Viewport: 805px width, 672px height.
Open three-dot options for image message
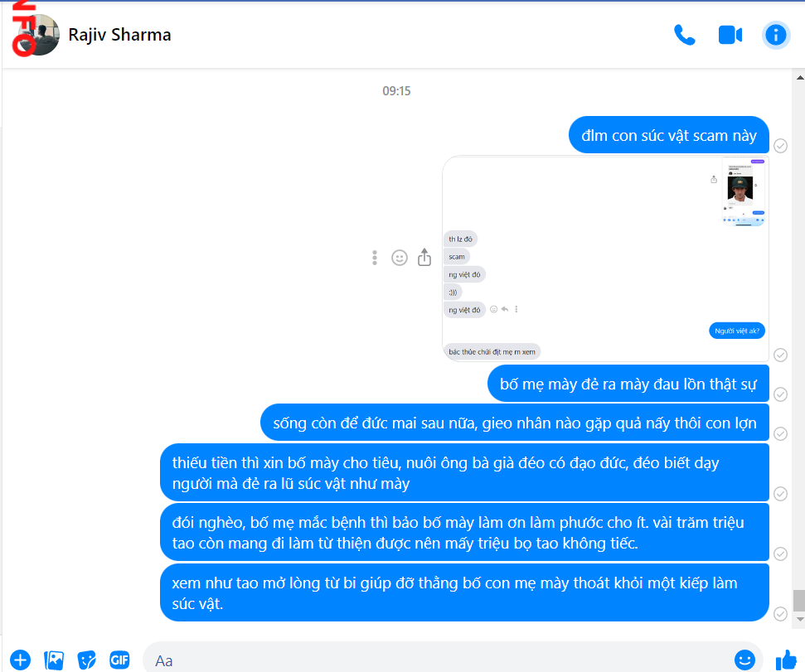375,258
